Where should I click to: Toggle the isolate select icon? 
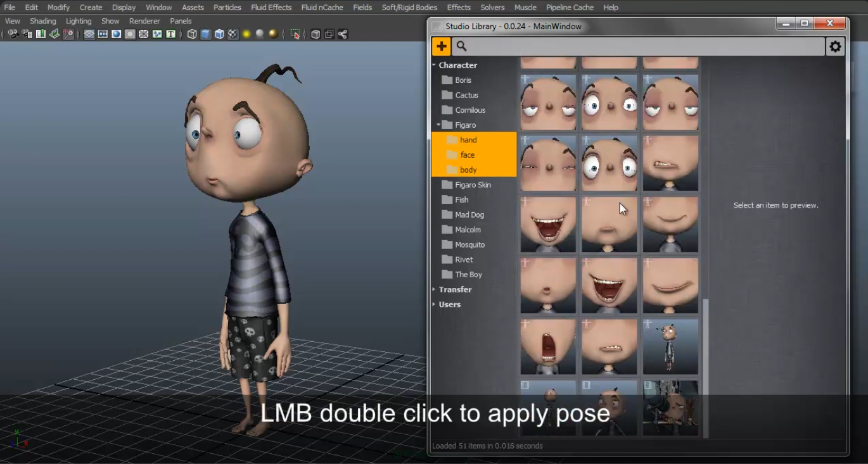click(x=295, y=34)
